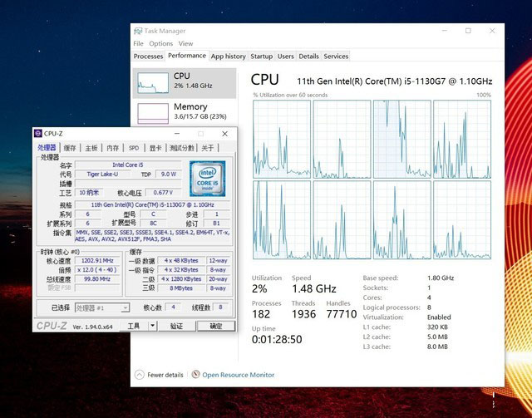Open the CPU-Z 处理器 tab
Viewport: 532px width, 418px height.
(47, 148)
